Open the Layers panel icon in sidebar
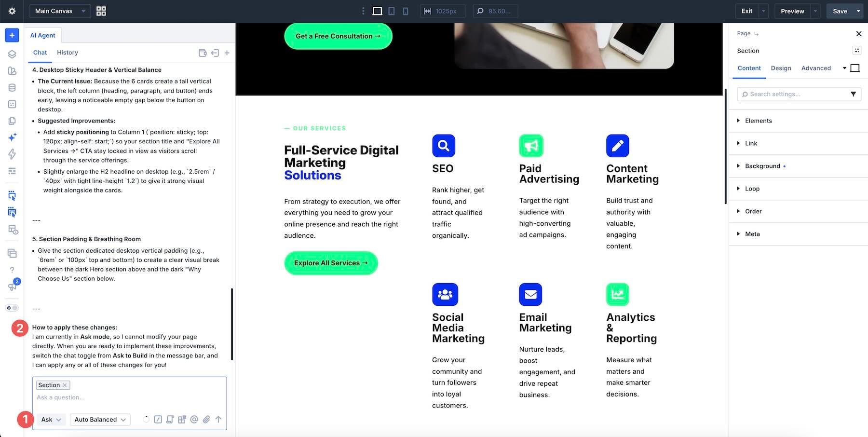868x437 pixels. (12, 55)
